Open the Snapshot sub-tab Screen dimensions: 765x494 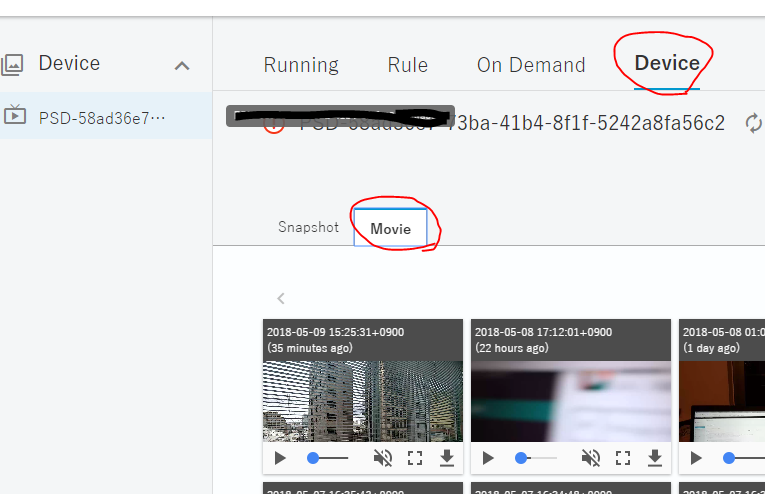pyautogui.click(x=308, y=227)
